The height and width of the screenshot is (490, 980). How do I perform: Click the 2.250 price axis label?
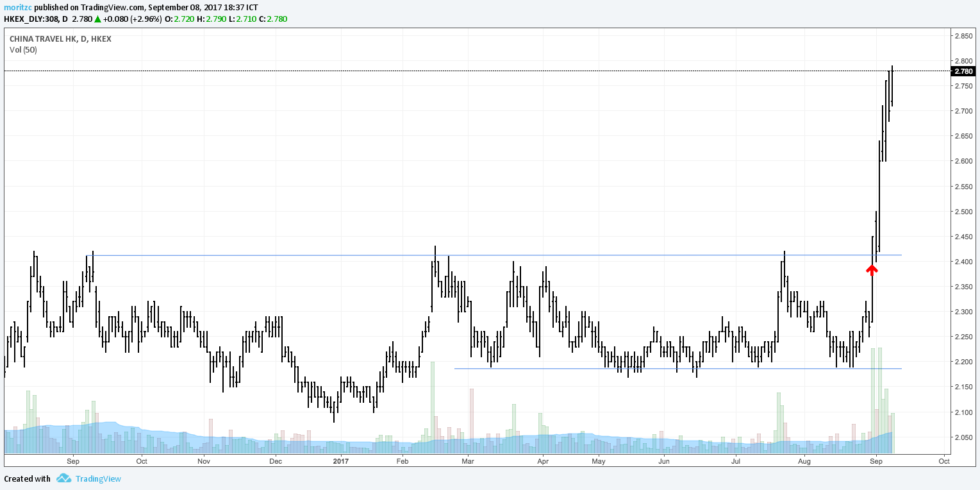click(x=964, y=337)
